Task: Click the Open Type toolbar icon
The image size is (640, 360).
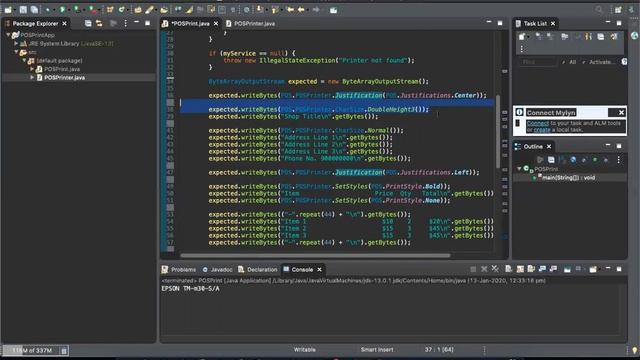Action: point(138,9)
